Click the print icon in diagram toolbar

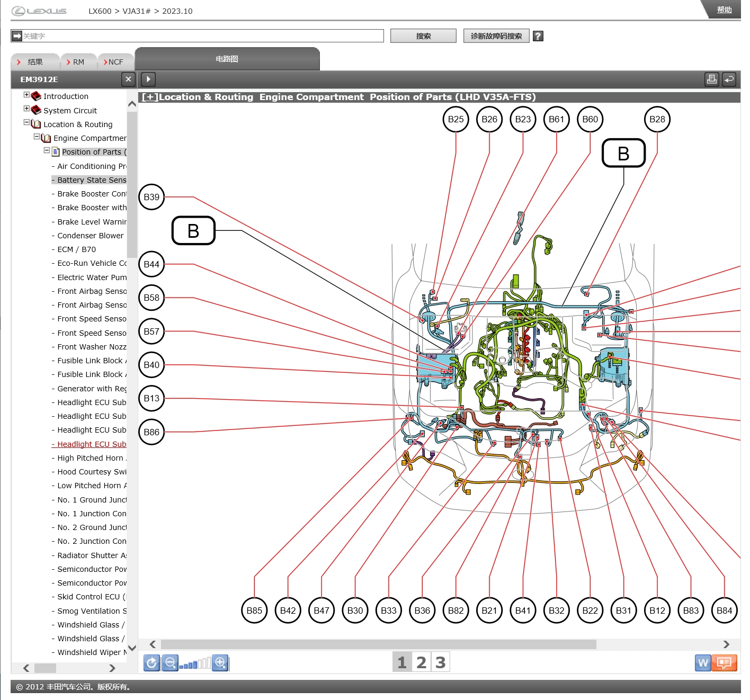712,79
